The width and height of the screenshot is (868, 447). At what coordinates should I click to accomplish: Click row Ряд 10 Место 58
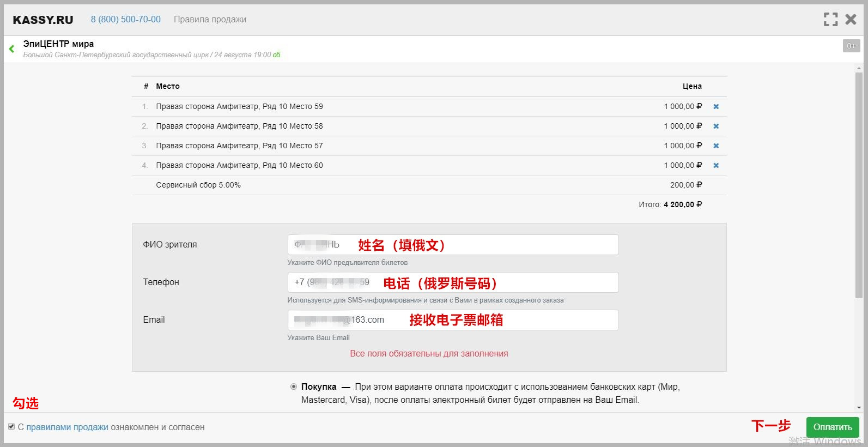coord(429,126)
